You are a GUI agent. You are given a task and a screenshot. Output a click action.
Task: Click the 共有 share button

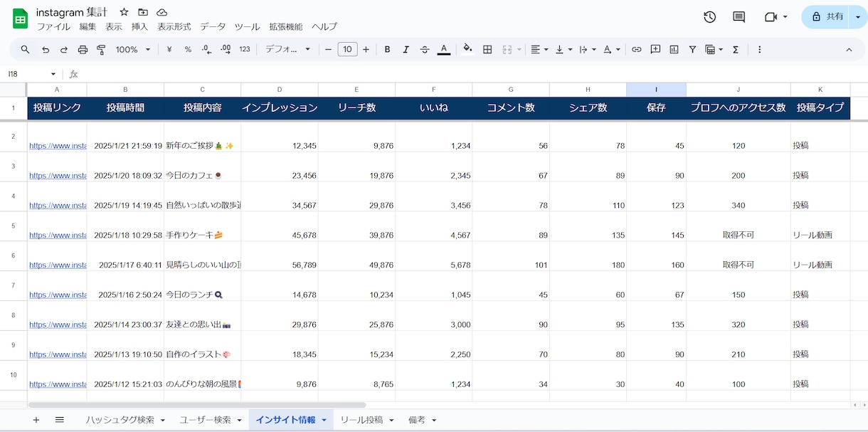click(825, 17)
